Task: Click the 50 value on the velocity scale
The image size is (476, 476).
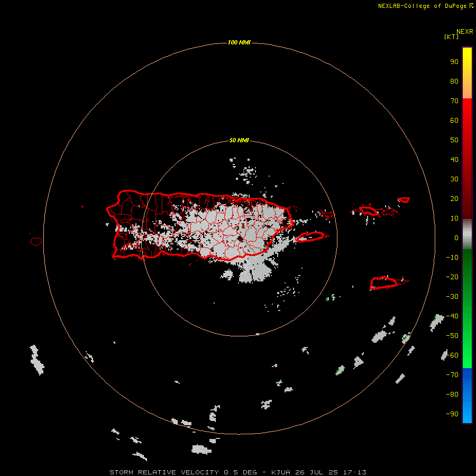Action: click(454, 140)
